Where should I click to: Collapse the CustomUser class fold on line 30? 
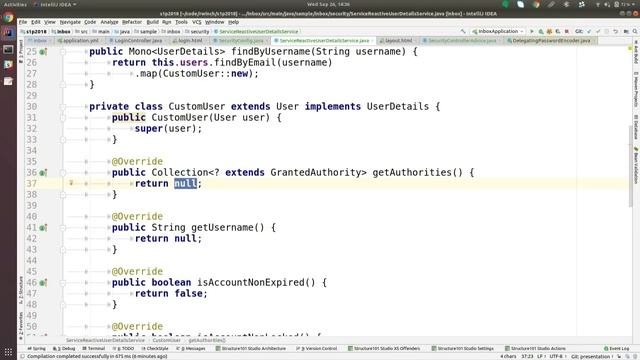[63, 107]
